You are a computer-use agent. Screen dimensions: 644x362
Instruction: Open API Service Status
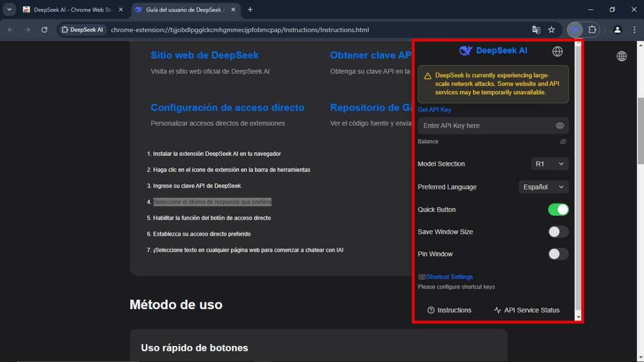coord(526,310)
